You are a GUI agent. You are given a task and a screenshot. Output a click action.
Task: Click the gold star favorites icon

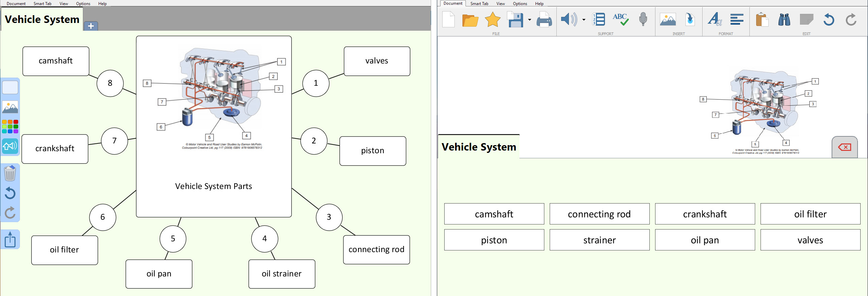[x=492, y=20]
